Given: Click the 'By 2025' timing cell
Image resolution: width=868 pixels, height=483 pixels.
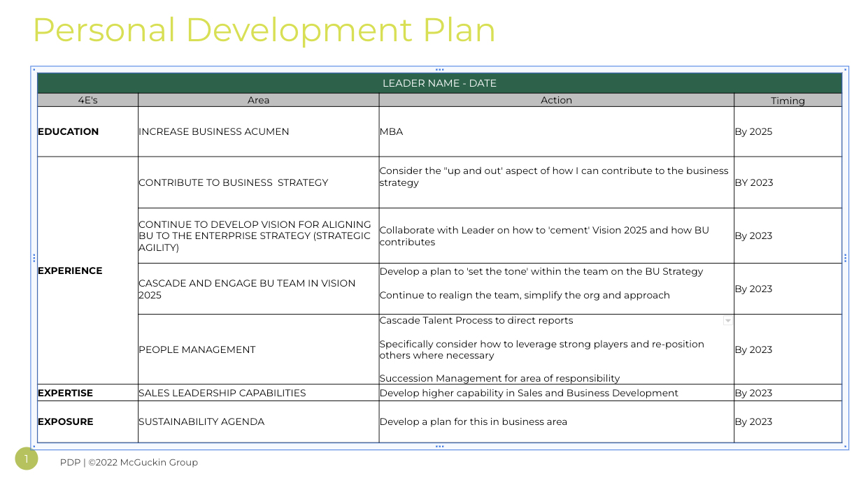Looking at the screenshot, I should coord(788,131).
